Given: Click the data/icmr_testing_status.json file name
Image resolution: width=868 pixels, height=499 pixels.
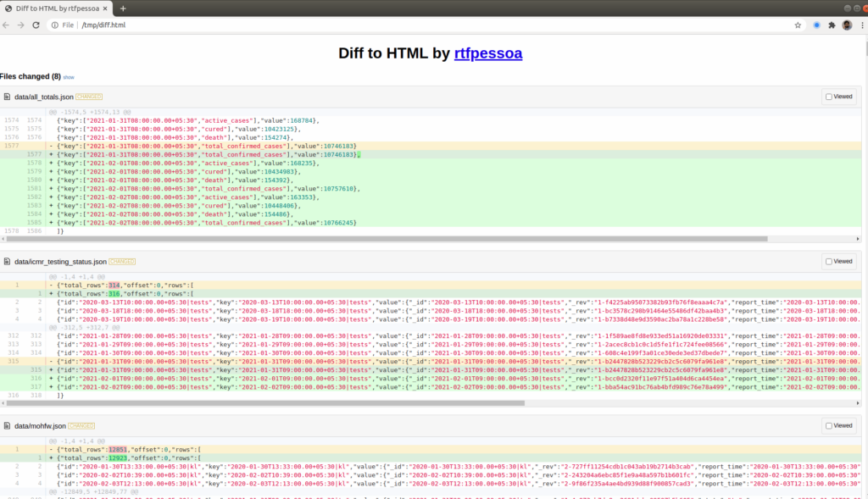Looking at the screenshot, I should [60, 262].
